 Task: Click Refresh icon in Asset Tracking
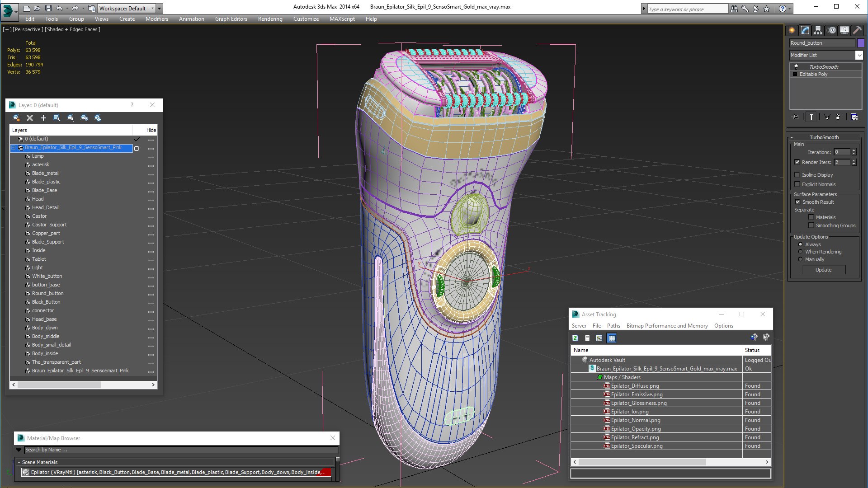(x=575, y=338)
